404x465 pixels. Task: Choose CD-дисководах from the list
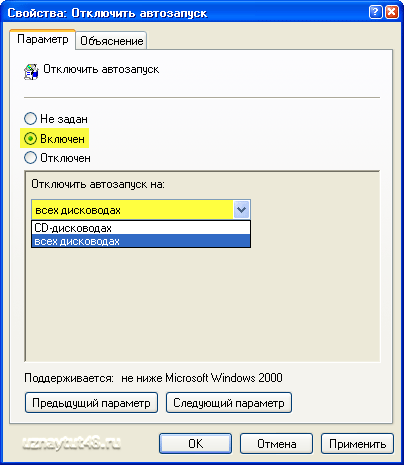pos(141,228)
